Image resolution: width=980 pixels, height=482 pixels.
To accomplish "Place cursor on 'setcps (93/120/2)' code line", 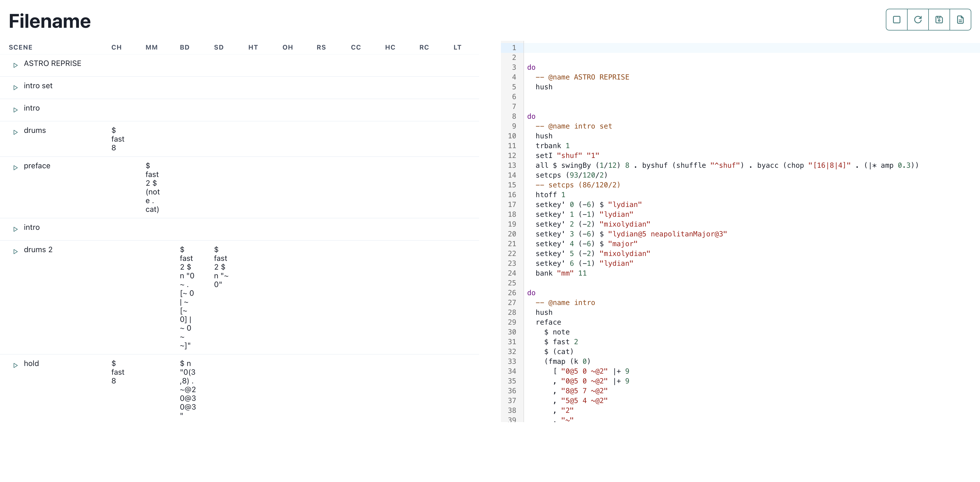I will pyautogui.click(x=571, y=175).
